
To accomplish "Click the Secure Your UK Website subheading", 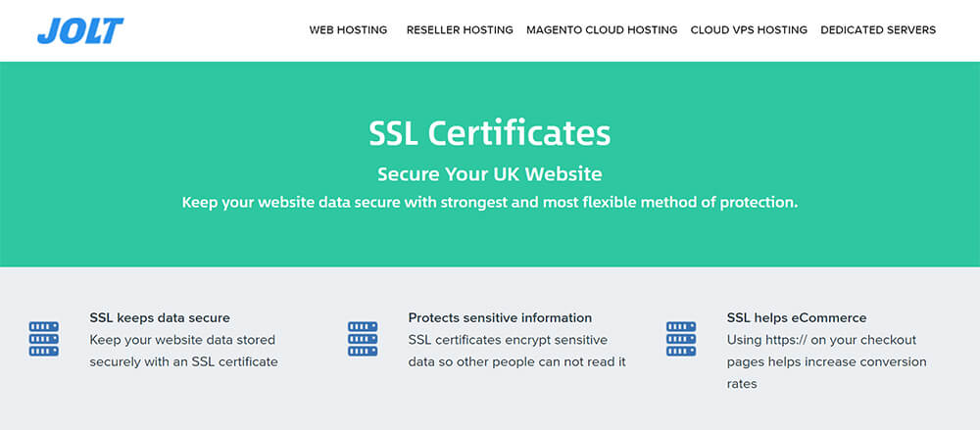I will pyautogui.click(x=489, y=173).
